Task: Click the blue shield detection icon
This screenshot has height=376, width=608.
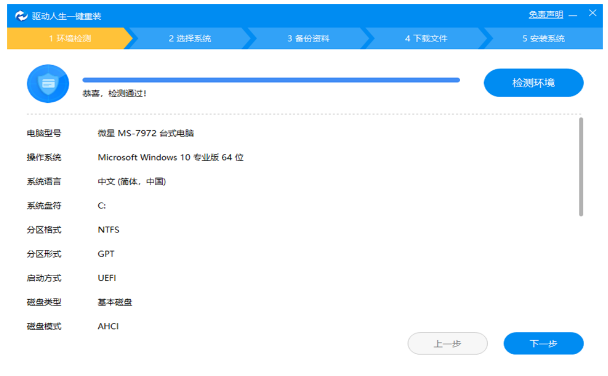Action: [48, 83]
